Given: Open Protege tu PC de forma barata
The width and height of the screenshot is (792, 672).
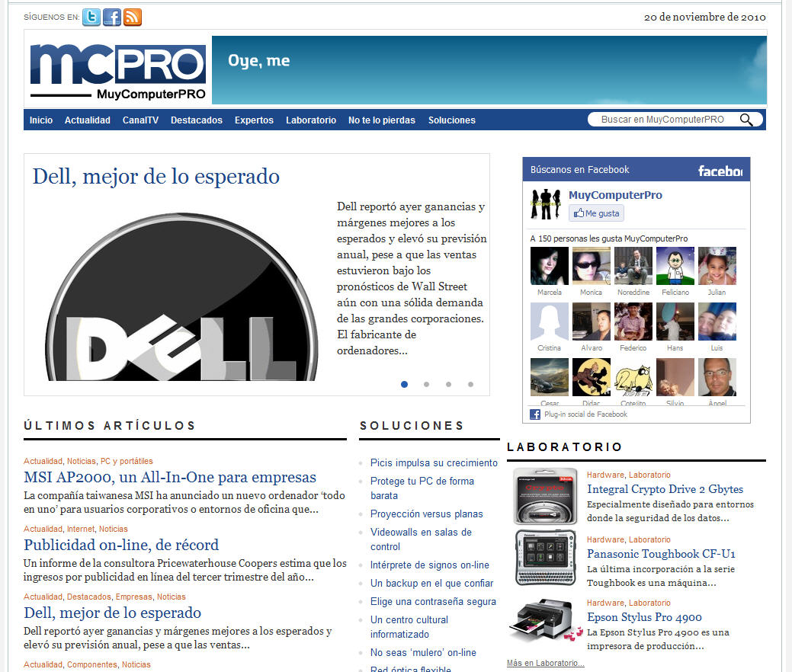Looking at the screenshot, I should (422, 488).
